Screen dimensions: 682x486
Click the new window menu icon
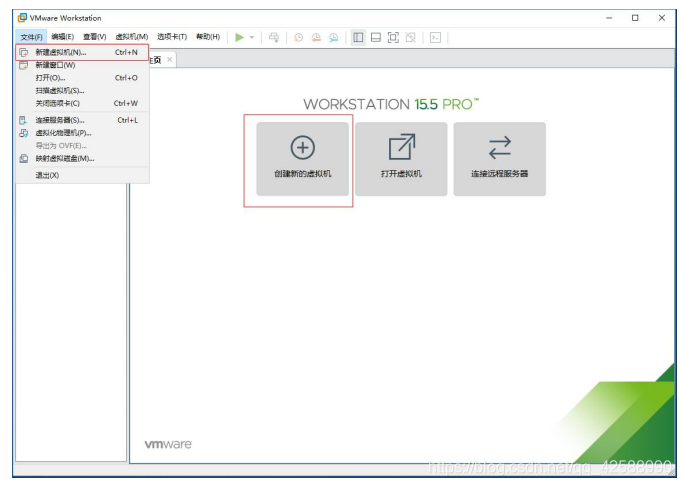24,65
